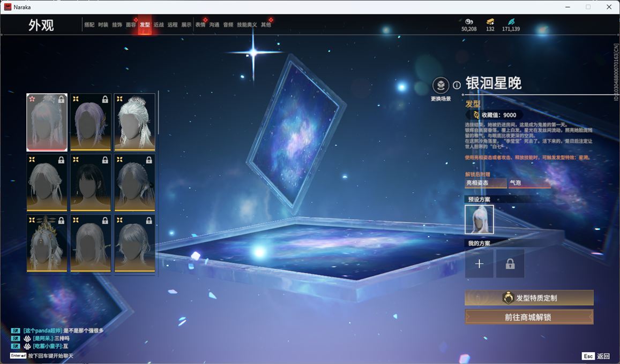Click chat message from 吃薯小童子
This screenshot has width=620, height=364.
(x=40, y=346)
